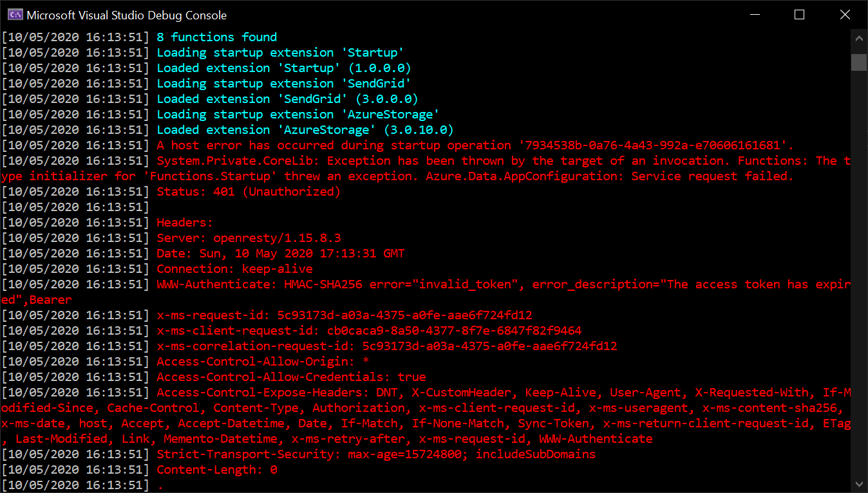This screenshot has width=868, height=493.
Task: Open the console system menu icon
Action: (x=14, y=15)
